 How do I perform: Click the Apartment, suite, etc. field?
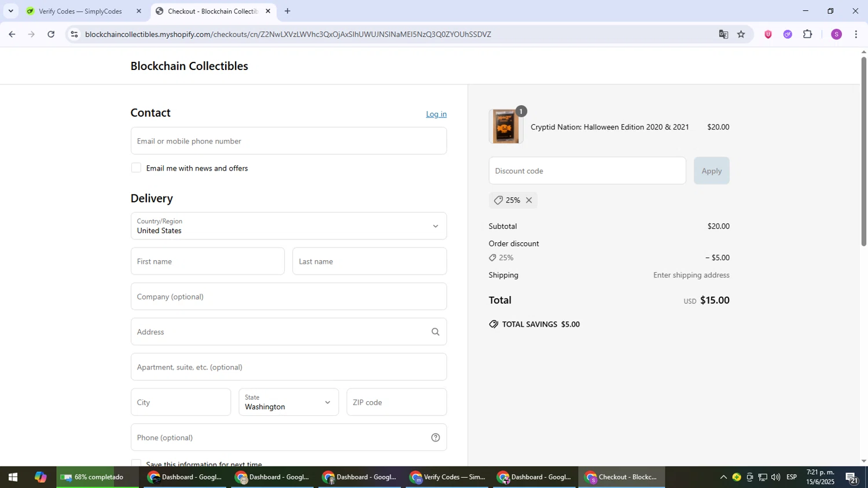(x=288, y=367)
